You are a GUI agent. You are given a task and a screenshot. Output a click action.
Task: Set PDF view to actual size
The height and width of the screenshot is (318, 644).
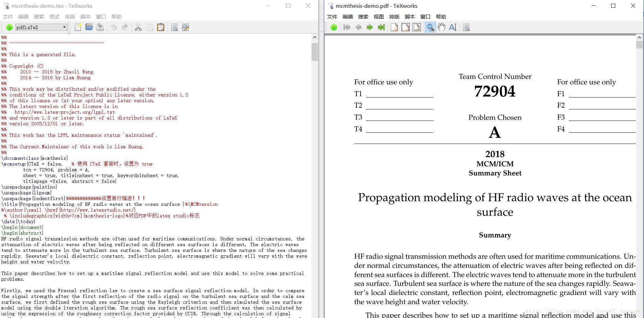[x=394, y=27]
